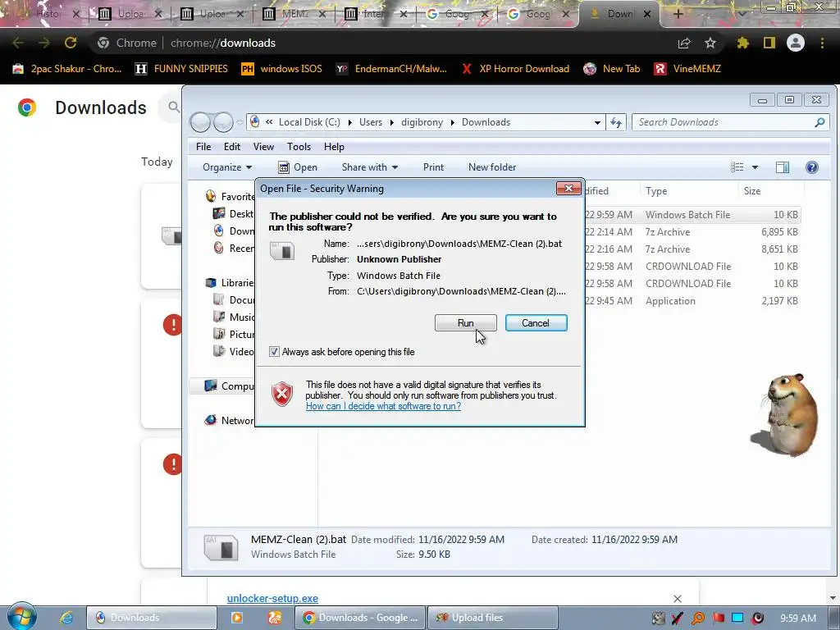The image size is (840, 630).
Task: Sort by the Type column header
Action: [x=689, y=190]
